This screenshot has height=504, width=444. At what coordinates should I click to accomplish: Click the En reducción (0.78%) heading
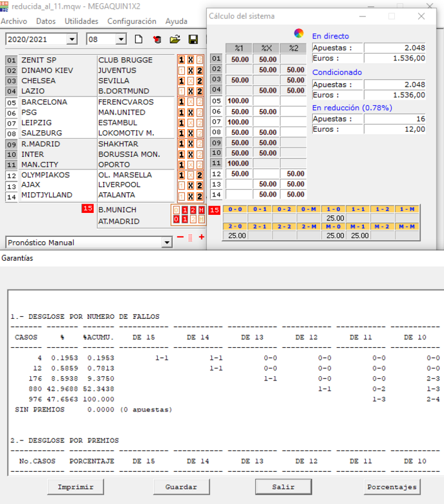point(352,108)
